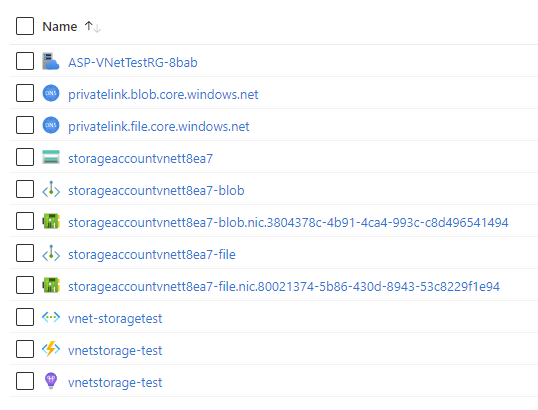The width and height of the screenshot is (538, 410).
Task: Click the Application Insights lightbulb icon
Action: (51, 381)
